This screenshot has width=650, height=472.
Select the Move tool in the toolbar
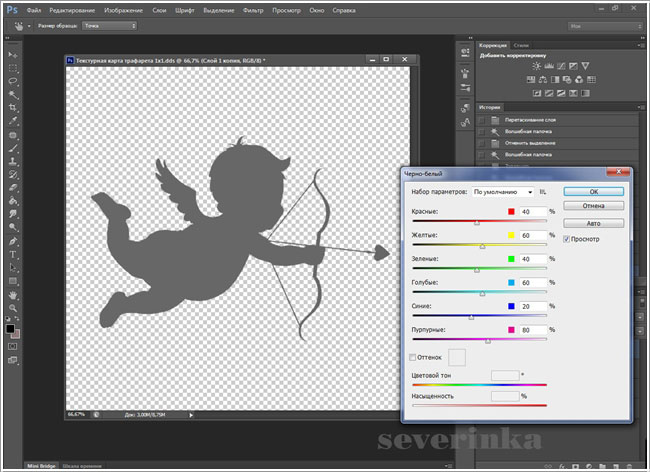pyautogui.click(x=12, y=53)
